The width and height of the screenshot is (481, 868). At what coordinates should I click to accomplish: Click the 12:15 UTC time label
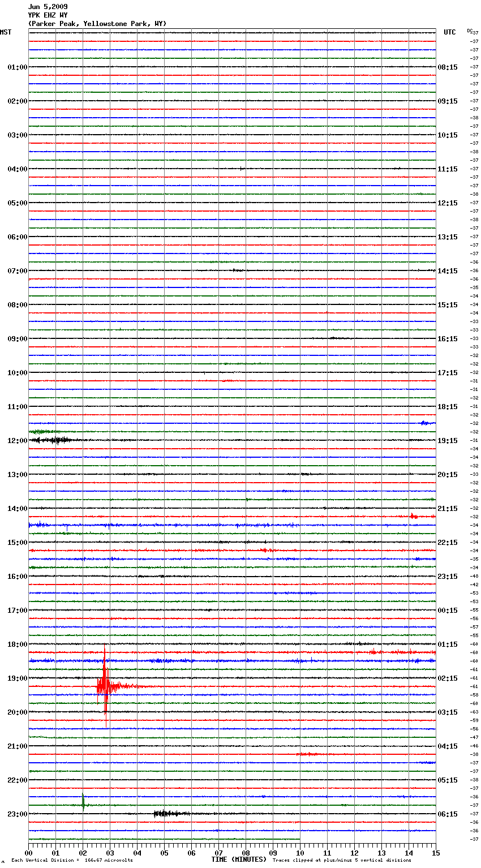448,203
